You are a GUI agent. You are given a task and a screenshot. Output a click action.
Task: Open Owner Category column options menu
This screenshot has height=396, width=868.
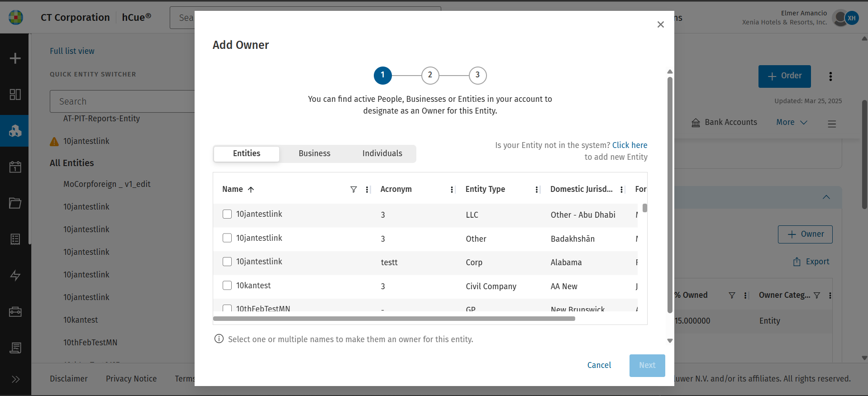(x=830, y=296)
